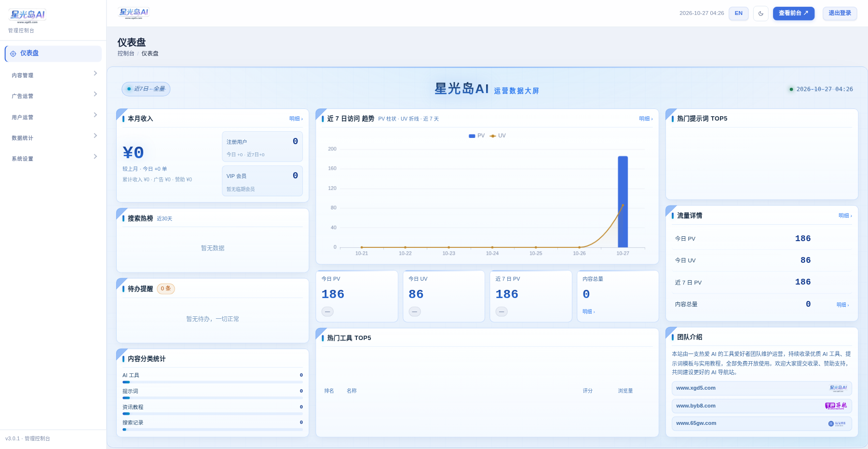Click v3.0.1 version text in sidebar footer
The image size is (868, 449).
coord(13,438)
